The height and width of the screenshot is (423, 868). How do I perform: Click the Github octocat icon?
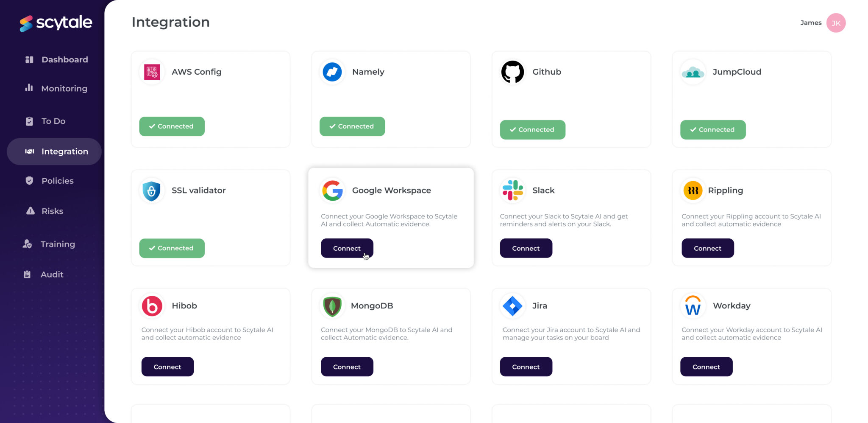(512, 72)
